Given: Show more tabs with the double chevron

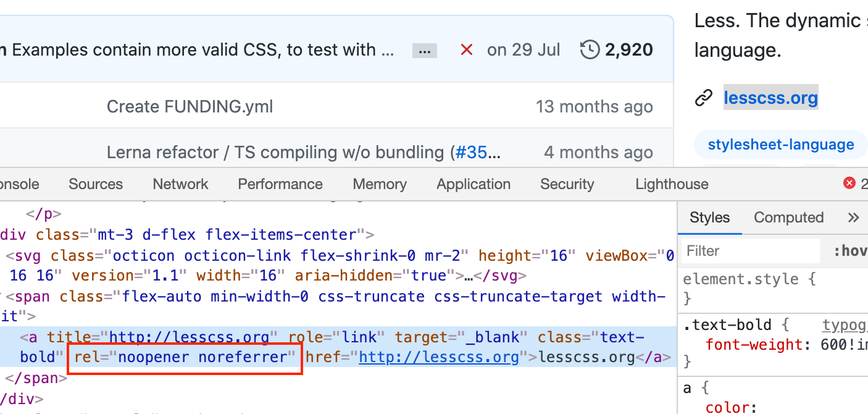Looking at the screenshot, I should click(x=853, y=218).
